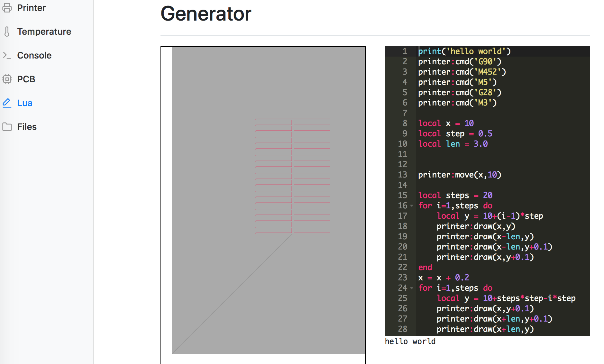The height and width of the screenshot is (364, 604).
Task: Click the printer:move(x,10) line
Action: (460, 175)
